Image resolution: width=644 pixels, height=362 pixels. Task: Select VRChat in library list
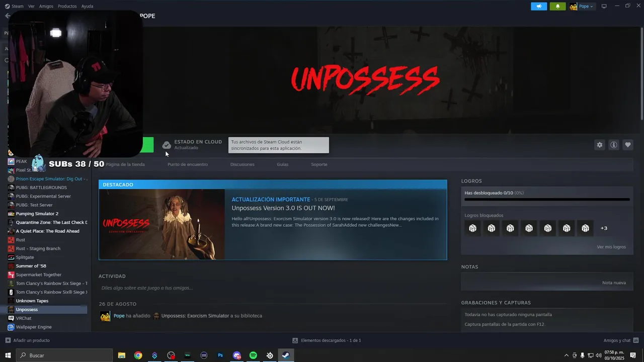24,318
